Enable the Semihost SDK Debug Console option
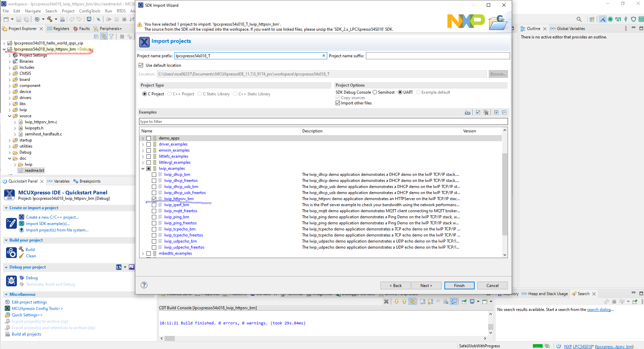Viewport: 644px width, 349px height. [375, 92]
